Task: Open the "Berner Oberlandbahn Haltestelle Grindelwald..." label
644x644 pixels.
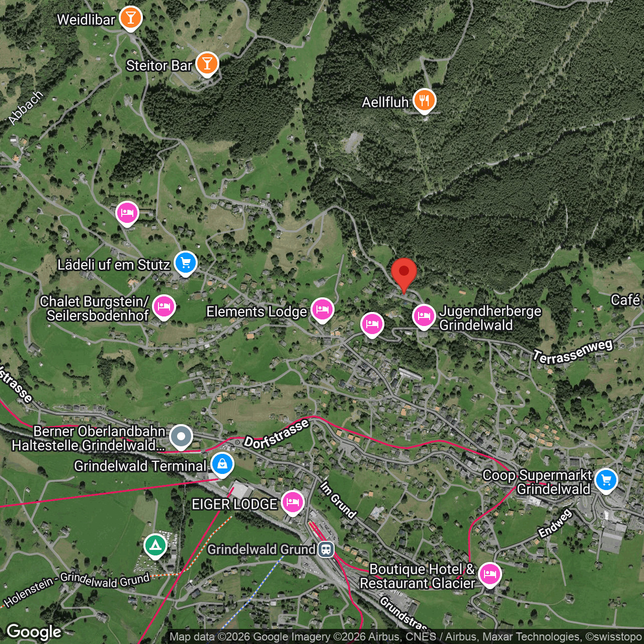Action: point(89,438)
